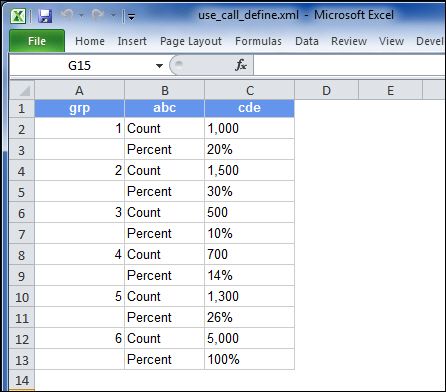Image resolution: width=446 pixels, height=392 pixels.
Task: Click inside the formula bar
Action: (349, 65)
